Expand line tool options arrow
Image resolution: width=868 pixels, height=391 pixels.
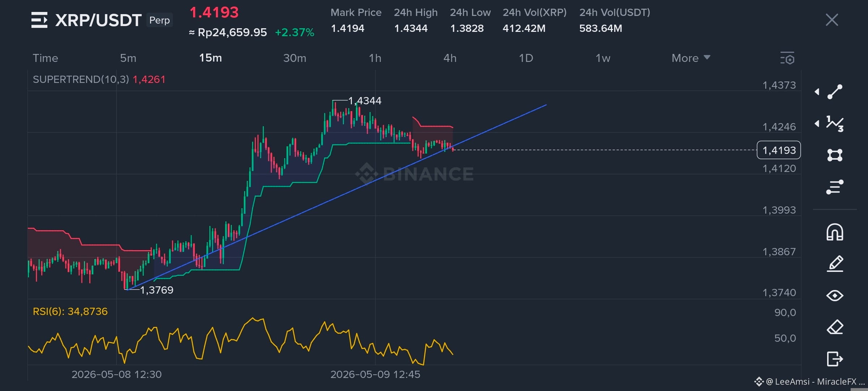point(817,92)
